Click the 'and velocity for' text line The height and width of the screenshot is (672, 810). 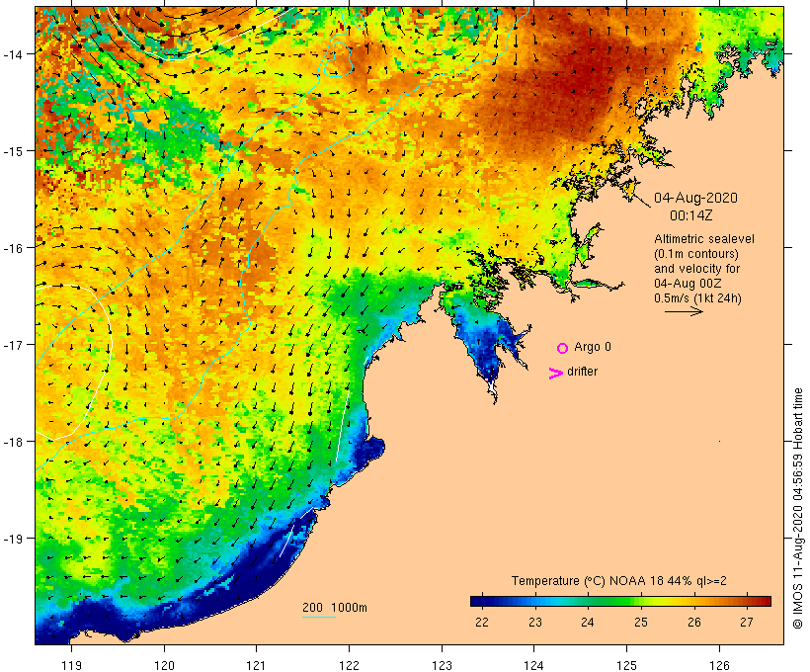click(x=696, y=268)
